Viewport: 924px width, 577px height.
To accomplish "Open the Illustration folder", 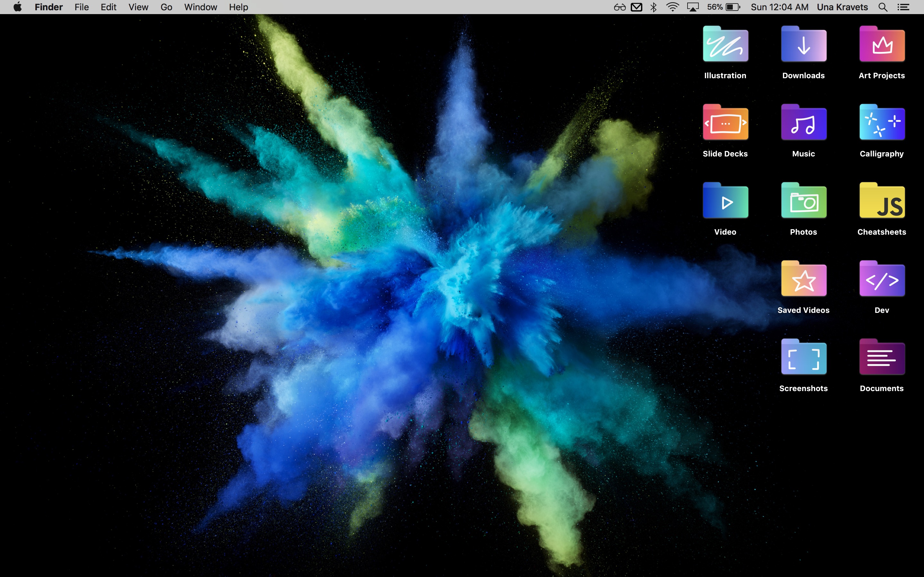I will click(725, 44).
